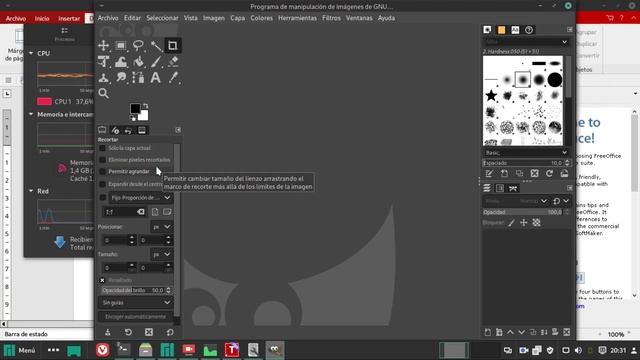Restore tool preset icon at toolbox bottom

point(128,332)
